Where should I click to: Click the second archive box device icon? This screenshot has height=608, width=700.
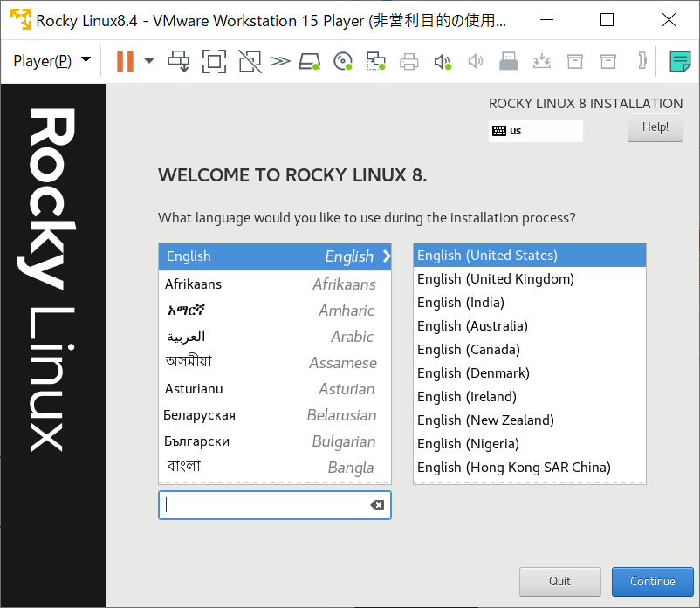tap(608, 61)
